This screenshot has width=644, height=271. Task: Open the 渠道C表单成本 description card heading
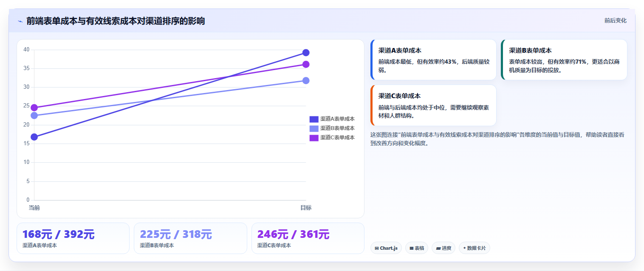click(400, 96)
